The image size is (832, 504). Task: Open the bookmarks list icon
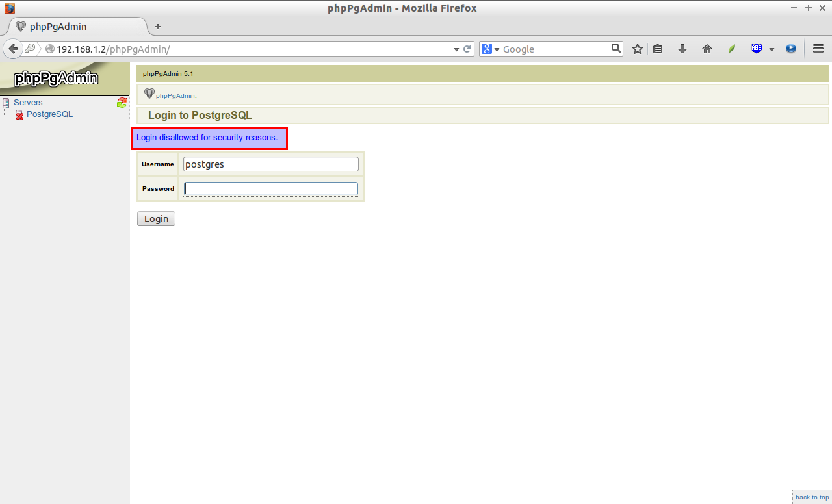(x=658, y=49)
